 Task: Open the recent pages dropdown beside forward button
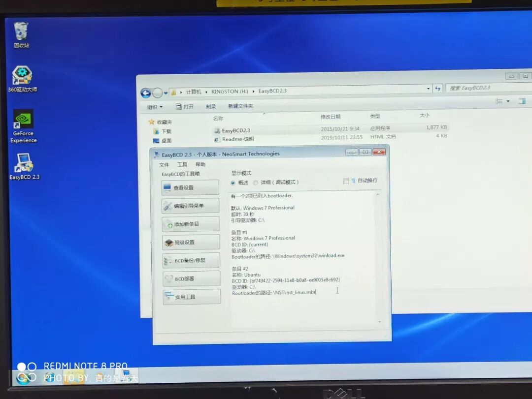[x=166, y=92]
